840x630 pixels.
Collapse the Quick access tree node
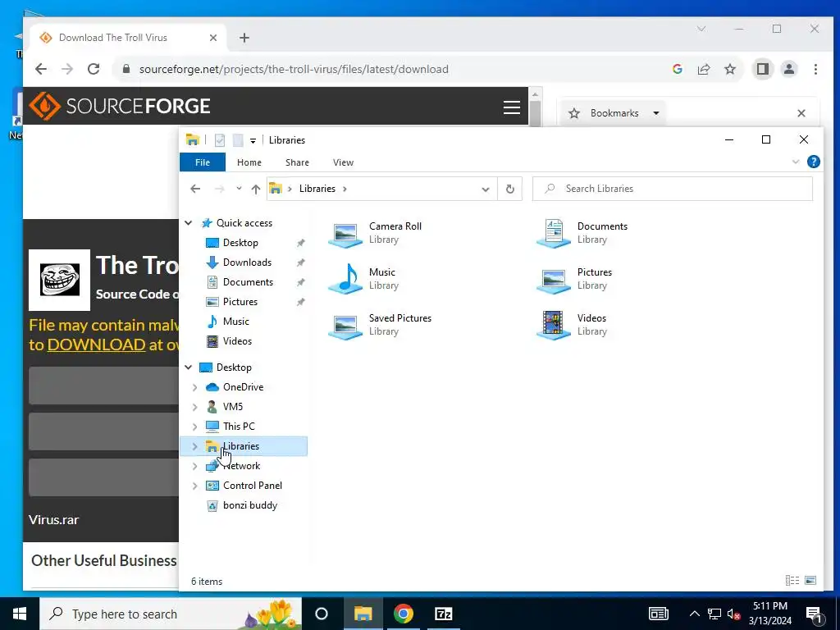(x=189, y=223)
